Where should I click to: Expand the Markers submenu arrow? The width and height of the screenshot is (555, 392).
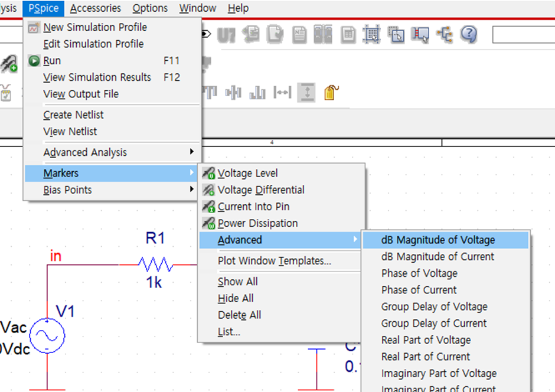[x=191, y=172]
